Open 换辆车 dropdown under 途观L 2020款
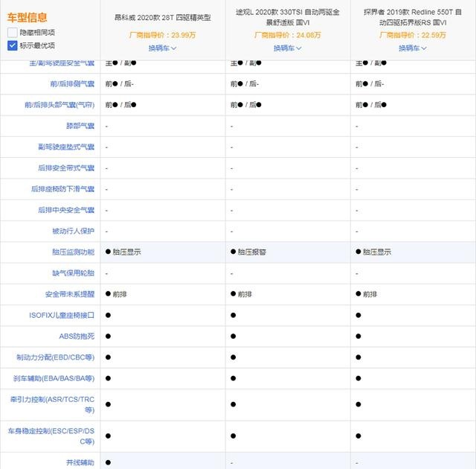476x469 pixels. (288, 48)
